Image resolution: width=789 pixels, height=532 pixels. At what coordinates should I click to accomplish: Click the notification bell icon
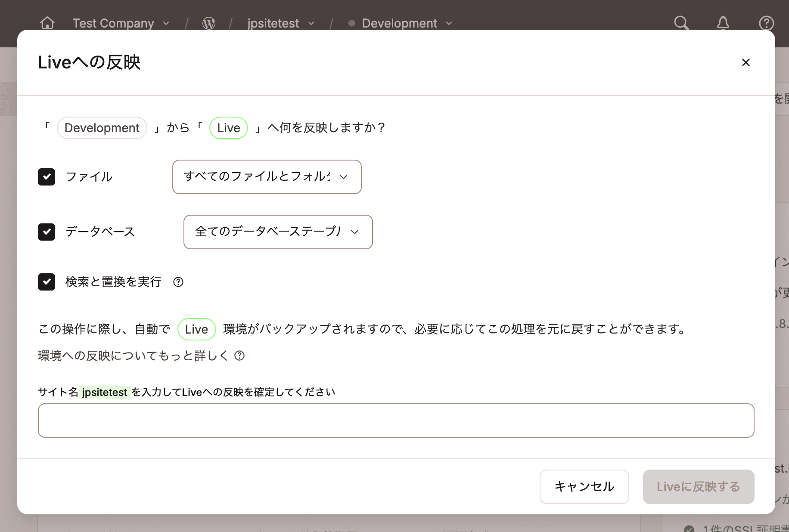click(723, 23)
